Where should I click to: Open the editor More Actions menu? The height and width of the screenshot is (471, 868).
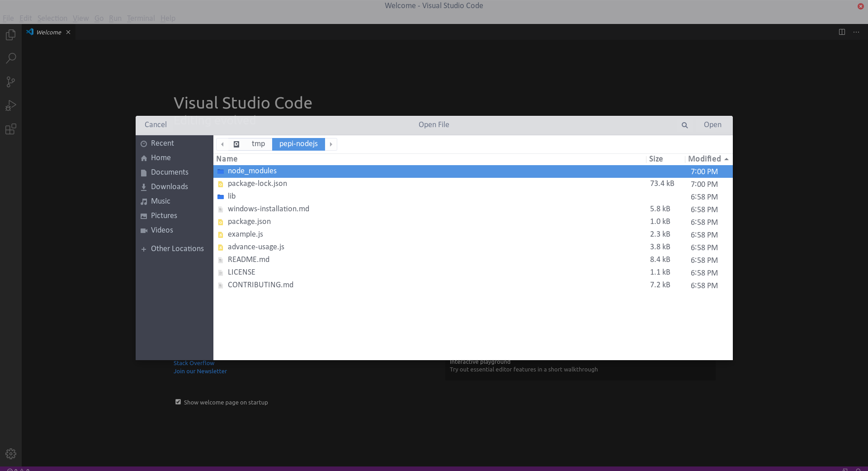(x=856, y=32)
